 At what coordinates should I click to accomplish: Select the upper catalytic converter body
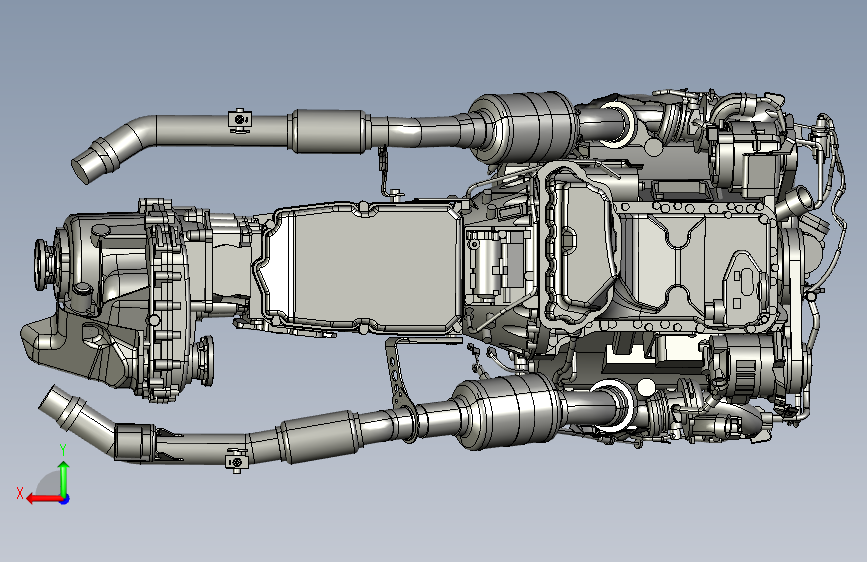click(x=525, y=128)
